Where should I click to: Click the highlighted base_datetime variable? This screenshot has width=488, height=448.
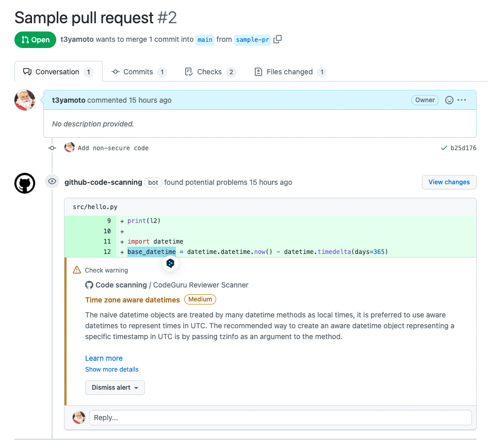tap(152, 251)
